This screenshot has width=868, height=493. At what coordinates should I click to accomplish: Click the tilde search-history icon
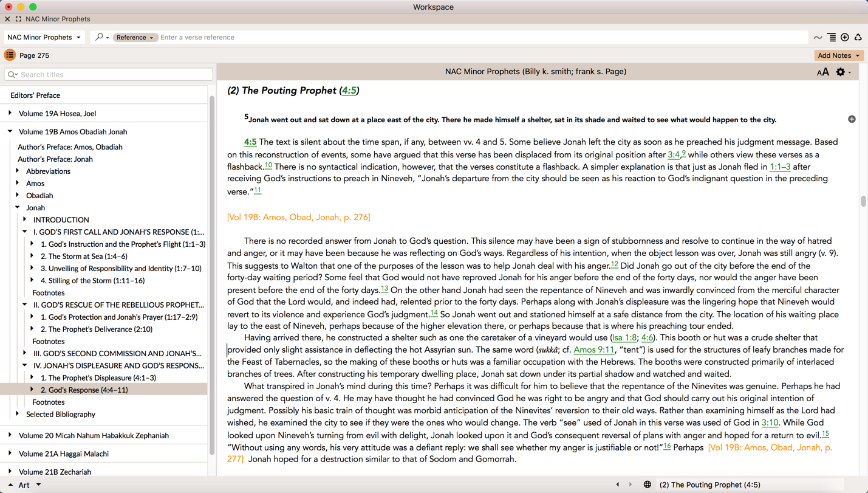(818, 38)
